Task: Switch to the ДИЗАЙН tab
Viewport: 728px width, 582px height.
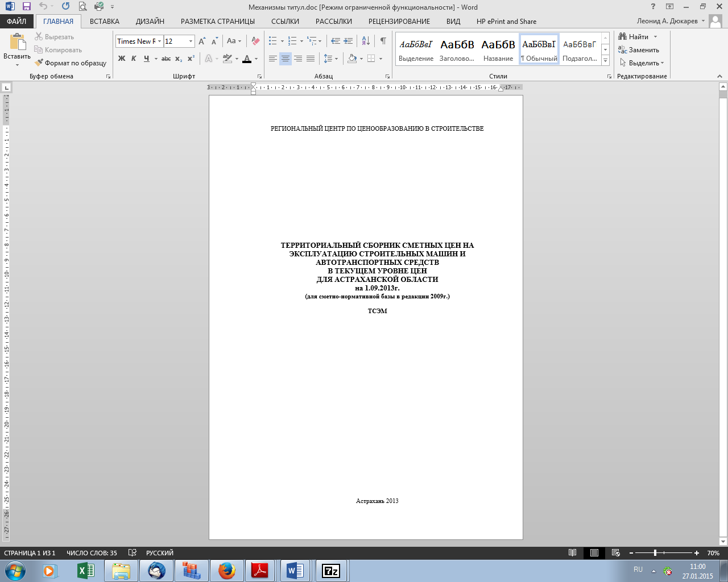Action: tap(150, 22)
